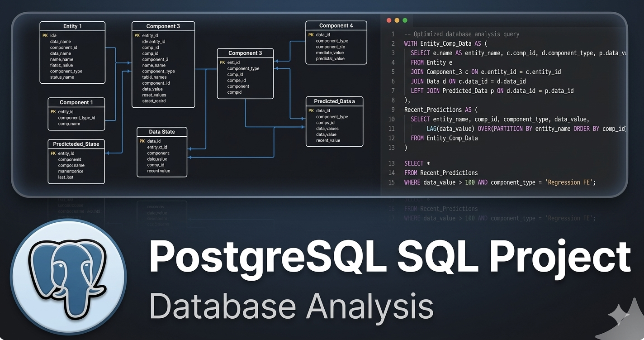
Task: Collapse the Component 3 table
Action: click(163, 26)
